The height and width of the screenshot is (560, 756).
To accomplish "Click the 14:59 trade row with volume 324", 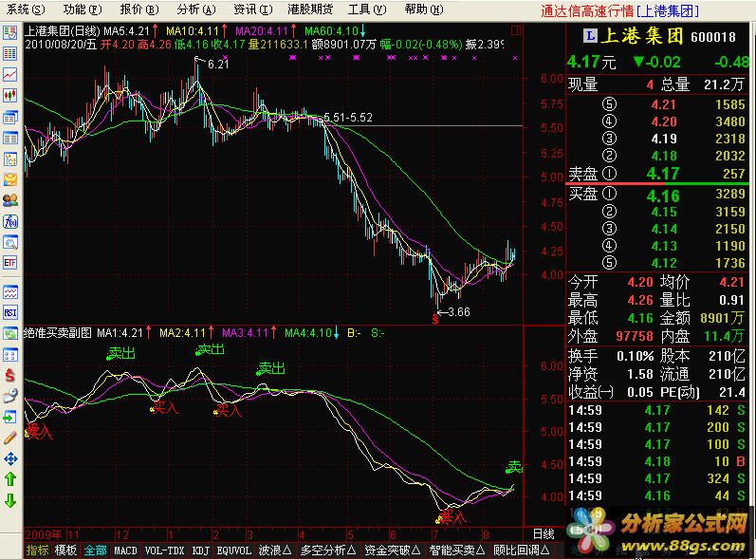I will tap(656, 478).
